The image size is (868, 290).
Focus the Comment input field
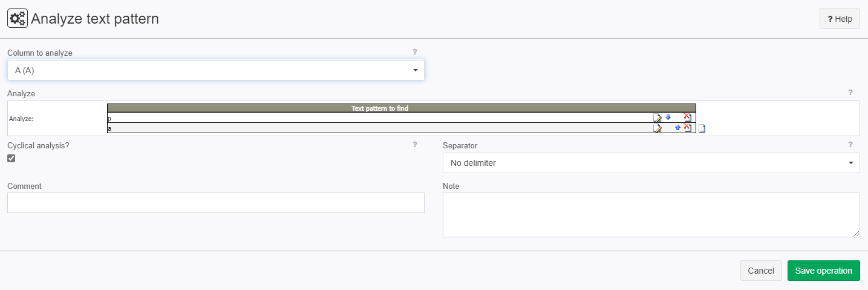(216, 203)
